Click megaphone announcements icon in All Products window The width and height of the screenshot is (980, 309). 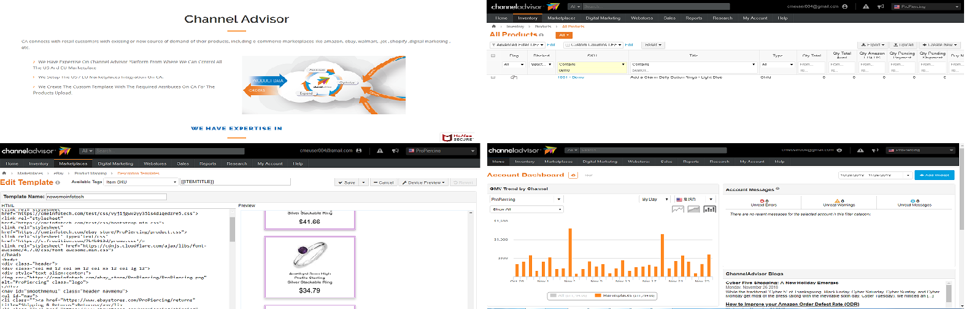[x=881, y=7]
